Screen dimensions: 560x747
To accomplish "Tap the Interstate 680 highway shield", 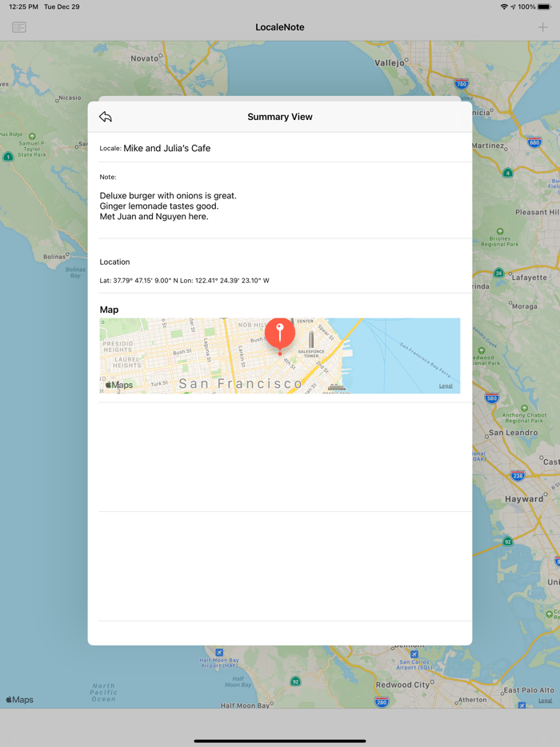I will [x=534, y=143].
